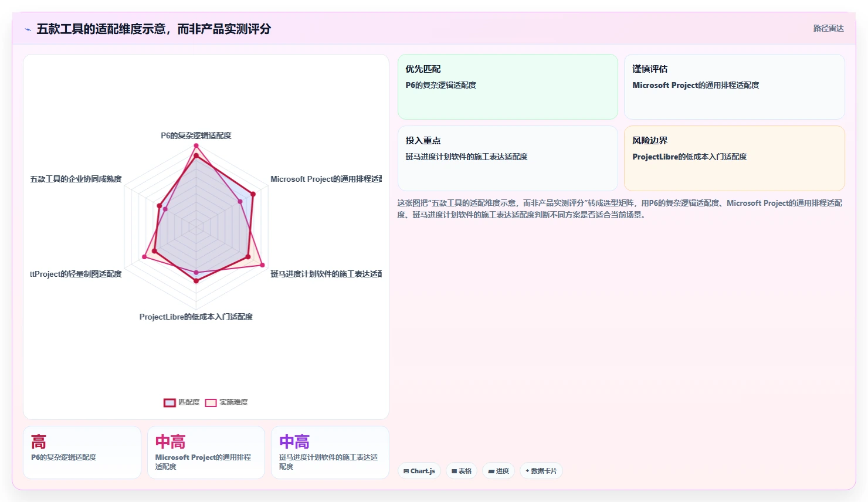Click radar axis label P6的复杂逻辑适配度
Viewport: 868px width, 502px height.
(196, 135)
